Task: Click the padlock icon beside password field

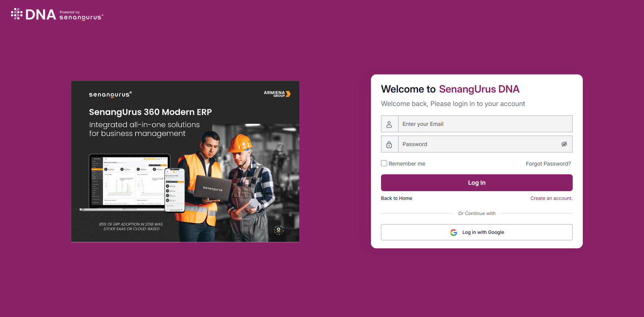Action: point(389,144)
